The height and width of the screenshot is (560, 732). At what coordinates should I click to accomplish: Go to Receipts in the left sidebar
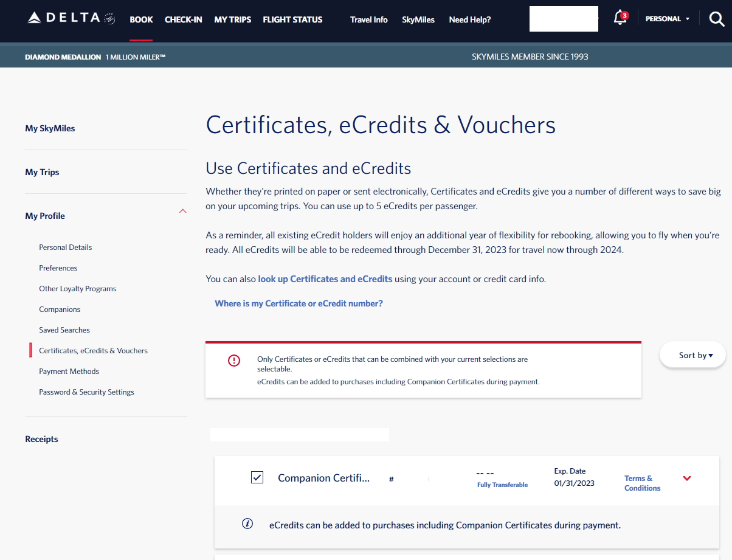point(41,439)
